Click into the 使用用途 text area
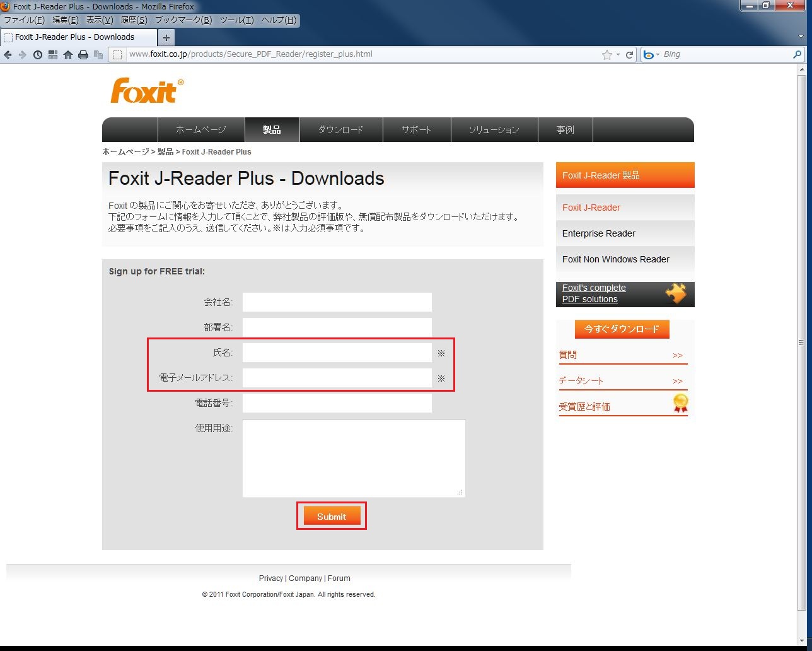Viewport: 812px width, 651px height. (x=354, y=458)
